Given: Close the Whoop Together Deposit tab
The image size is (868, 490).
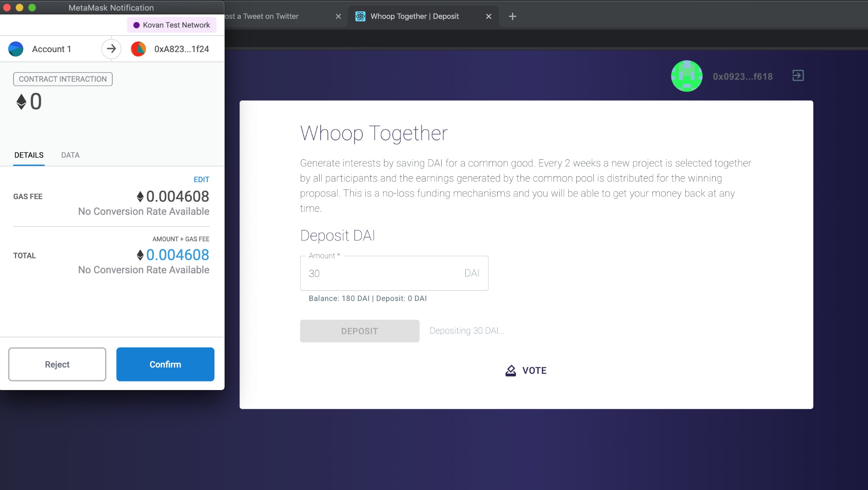Looking at the screenshot, I should (x=489, y=17).
